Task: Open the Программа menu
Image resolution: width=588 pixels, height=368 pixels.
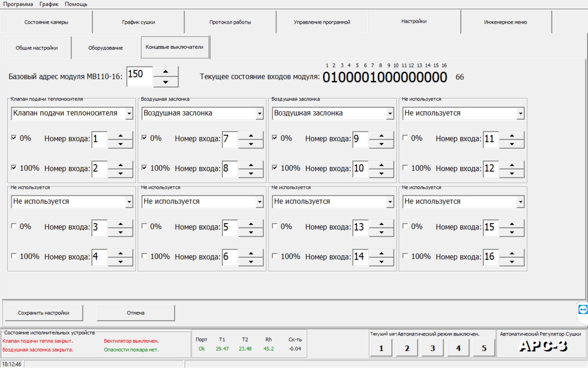Action: (18, 4)
